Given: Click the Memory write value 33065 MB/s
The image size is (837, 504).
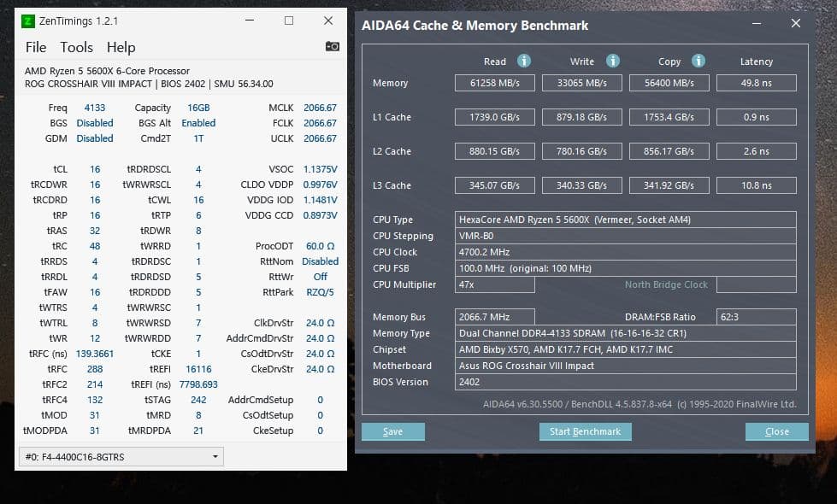Looking at the screenshot, I should click(582, 83).
